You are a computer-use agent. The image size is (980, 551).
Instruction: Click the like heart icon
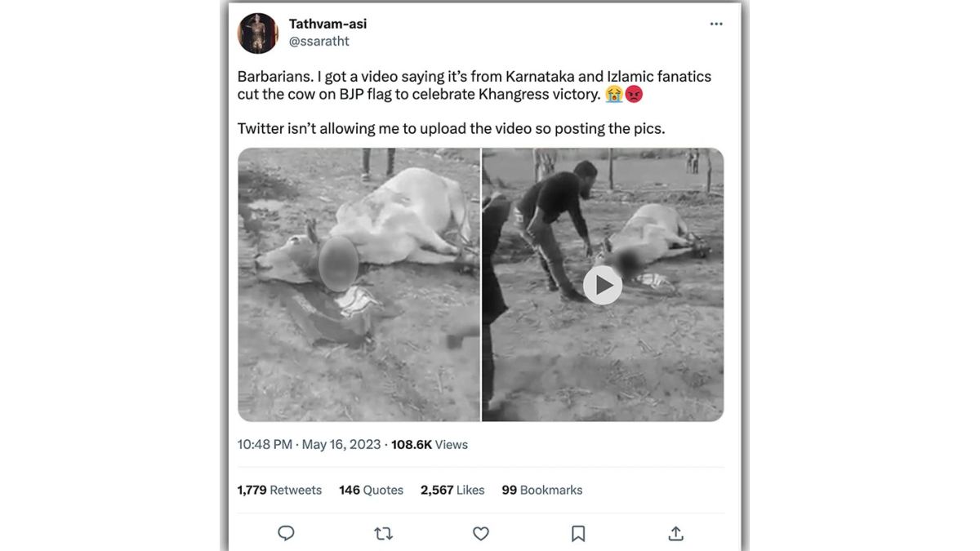coord(480,532)
